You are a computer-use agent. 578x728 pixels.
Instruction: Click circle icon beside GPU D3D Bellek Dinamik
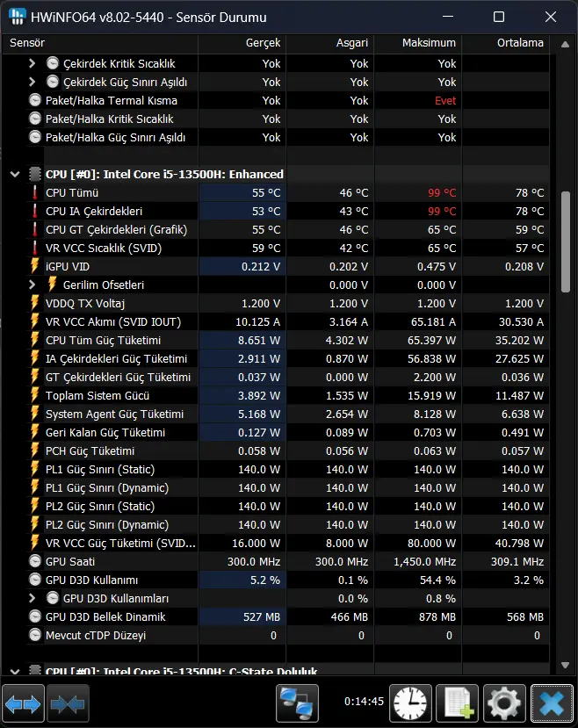click(x=35, y=616)
